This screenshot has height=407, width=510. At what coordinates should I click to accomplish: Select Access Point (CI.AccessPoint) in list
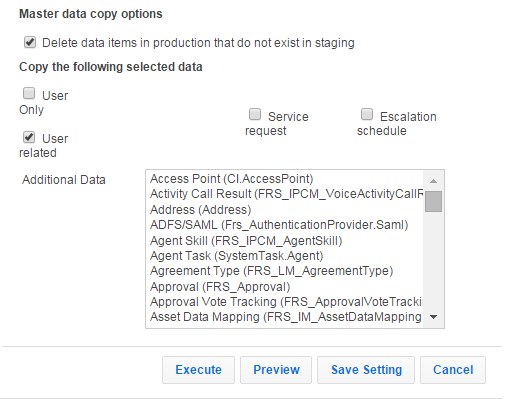pyautogui.click(x=285, y=179)
